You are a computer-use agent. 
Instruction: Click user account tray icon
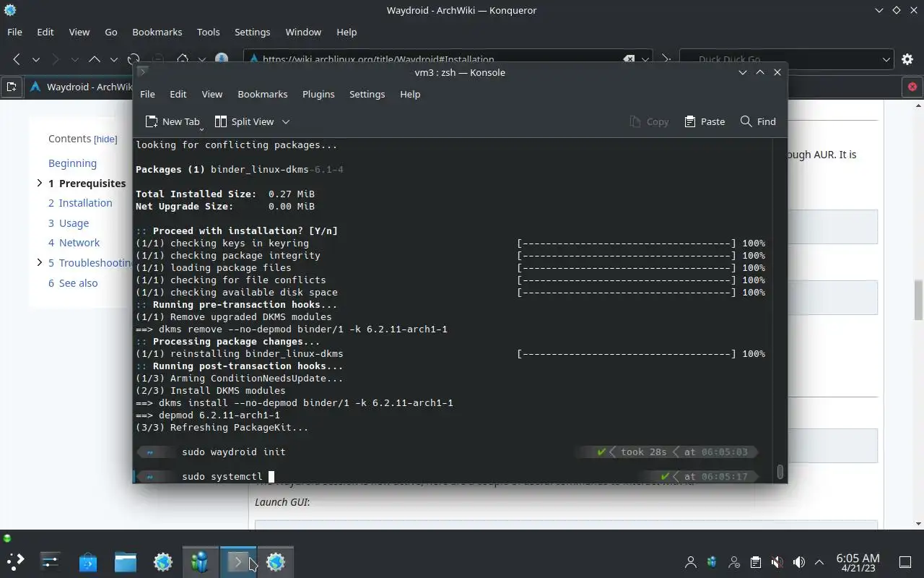(x=691, y=562)
